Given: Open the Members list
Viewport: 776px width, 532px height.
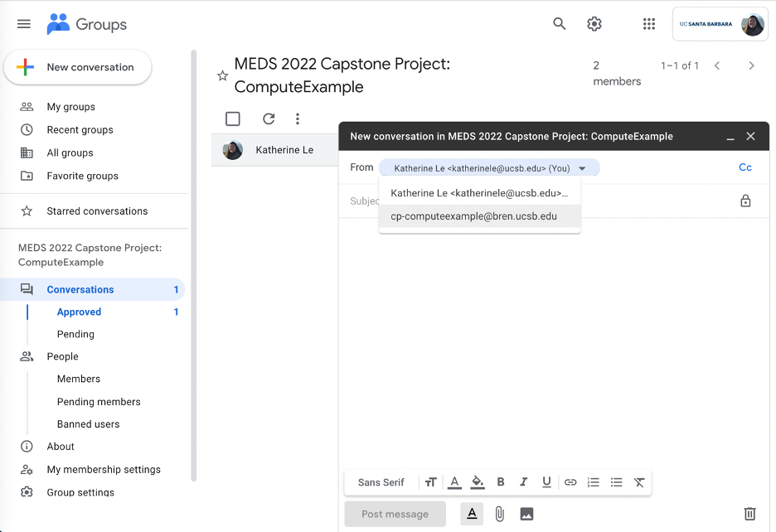Looking at the screenshot, I should (x=78, y=379).
